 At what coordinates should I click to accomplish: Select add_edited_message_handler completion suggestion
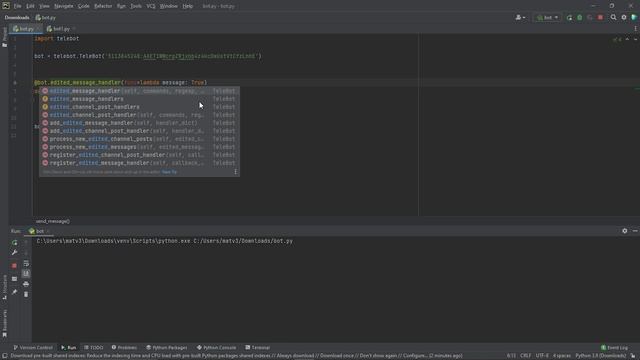pyautogui.click(x=139, y=123)
